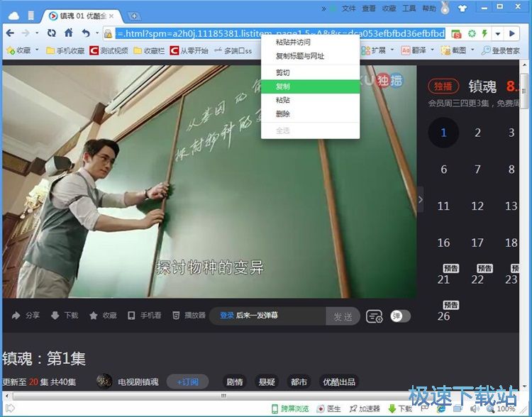
Task: Open the 测试视频 bookmark
Action: [x=109, y=50]
